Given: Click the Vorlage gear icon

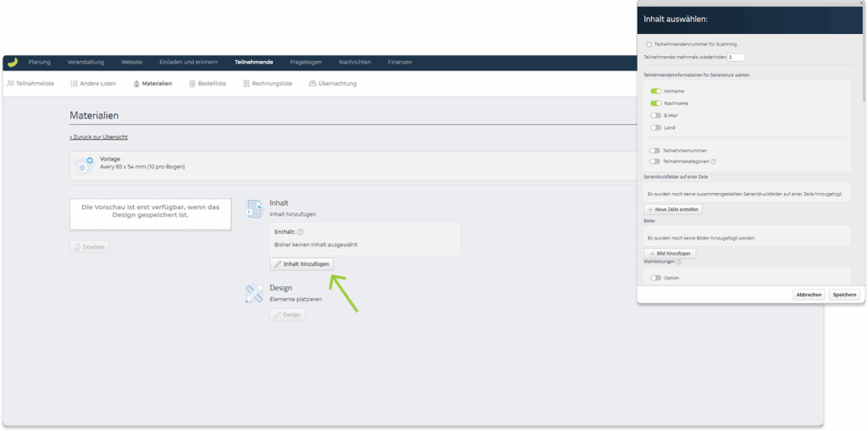Looking at the screenshot, I should click(x=84, y=166).
